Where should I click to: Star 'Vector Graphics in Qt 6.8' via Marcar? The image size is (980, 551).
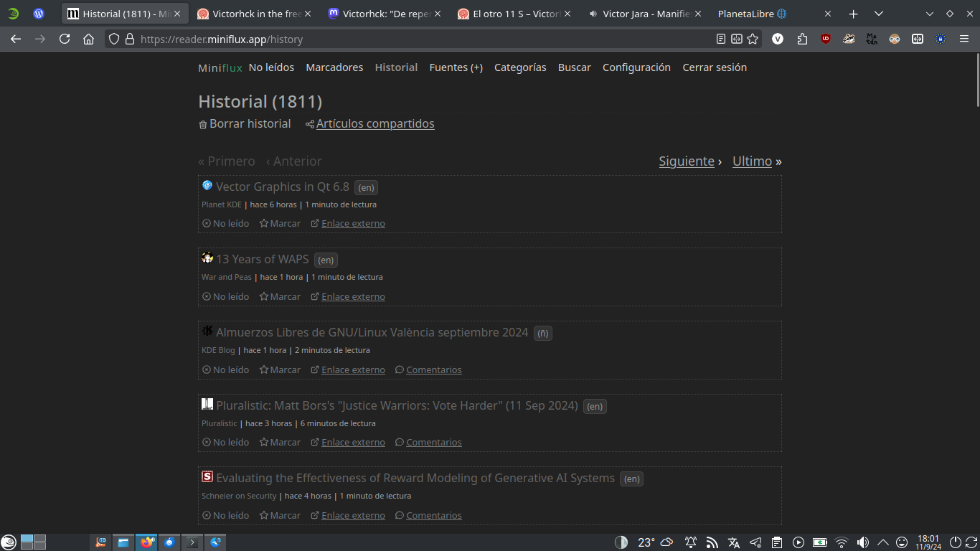280,223
